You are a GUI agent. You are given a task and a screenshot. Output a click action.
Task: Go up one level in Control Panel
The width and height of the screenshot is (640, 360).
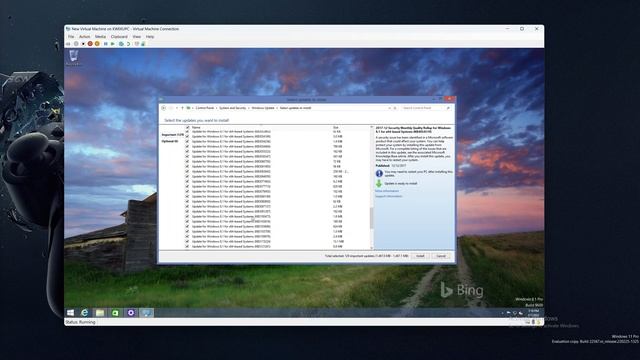click(x=182, y=108)
